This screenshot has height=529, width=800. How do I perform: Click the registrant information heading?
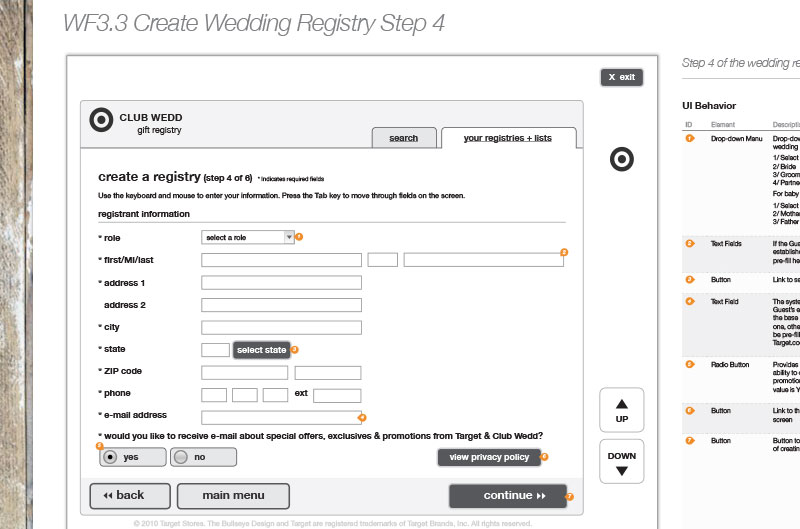[x=144, y=214]
